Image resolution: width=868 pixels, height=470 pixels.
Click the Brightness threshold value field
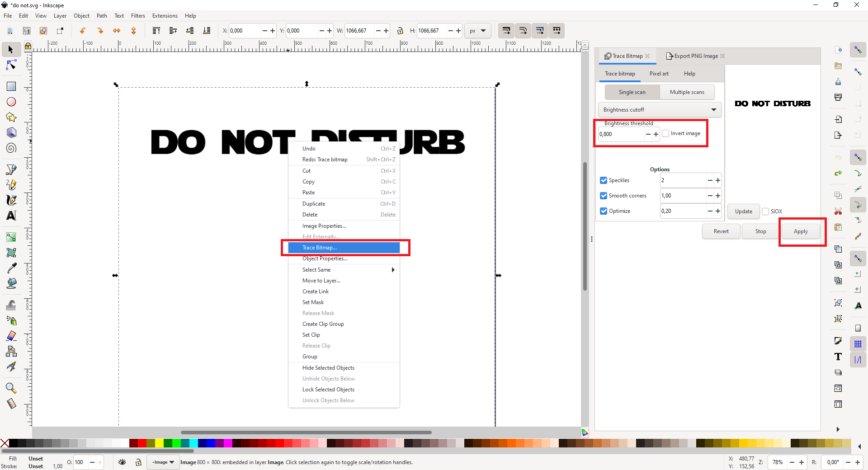pyautogui.click(x=621, y=134)
